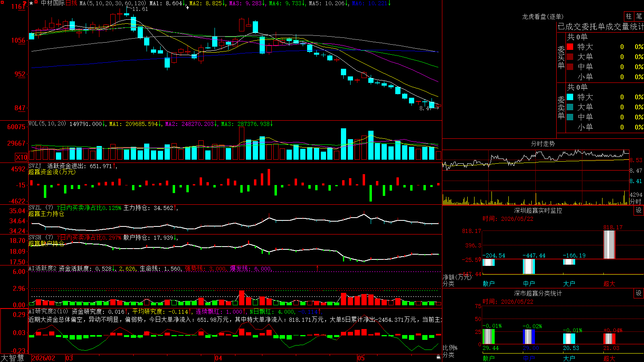Screen dimensions: 644x362
Task: Click the X10 volume scale marker
Action: 21,157
